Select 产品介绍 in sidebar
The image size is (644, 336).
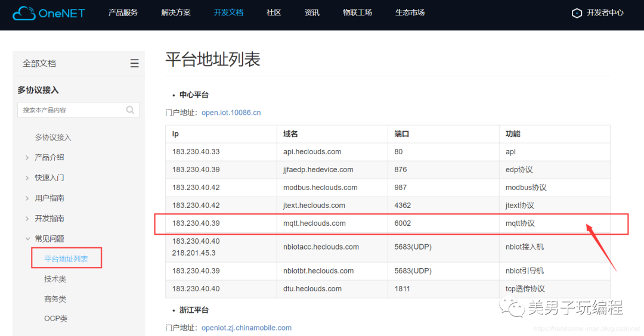(x=49, y=157)
